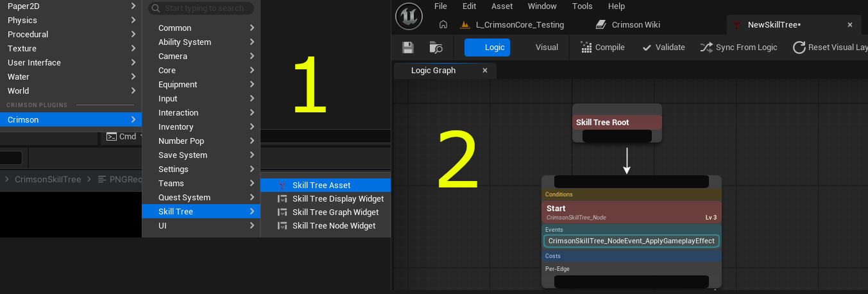Screen dimensions: 868x294
Task: Click the search field in asset menu
Action: pos(201,8)
